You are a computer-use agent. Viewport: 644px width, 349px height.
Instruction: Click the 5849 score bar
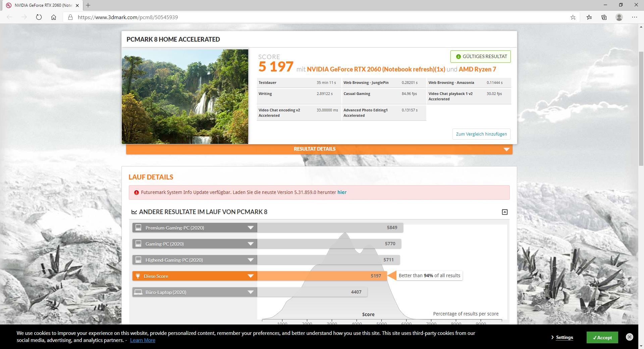pos(330,228)
